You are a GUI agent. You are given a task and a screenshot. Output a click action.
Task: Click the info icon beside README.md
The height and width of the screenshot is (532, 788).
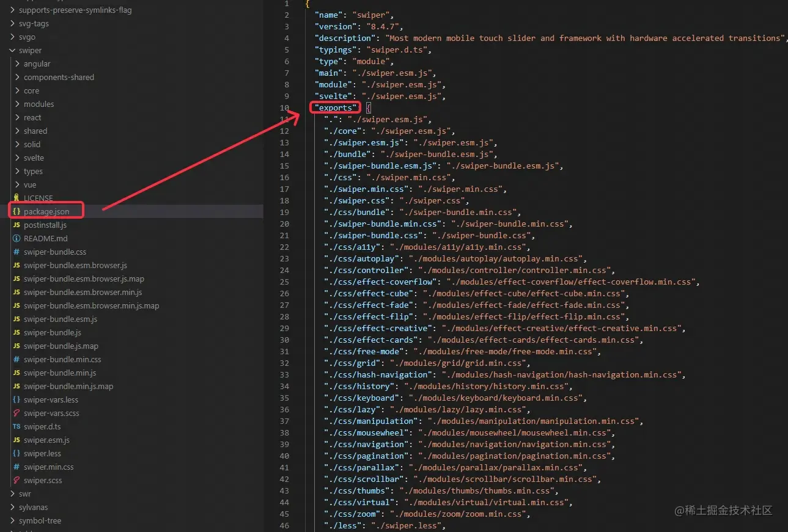tap(17, 238)
